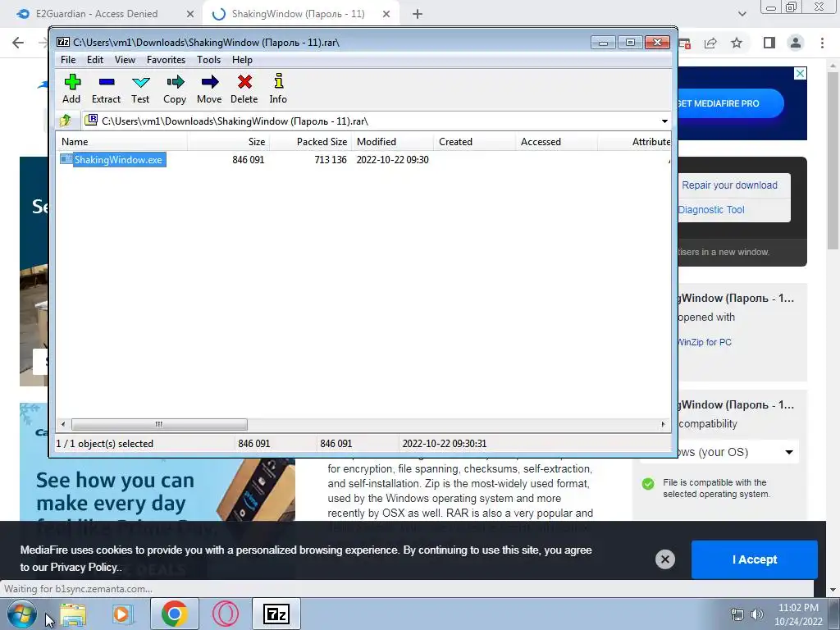Sort by the Packed Size column header

[311, 142]
